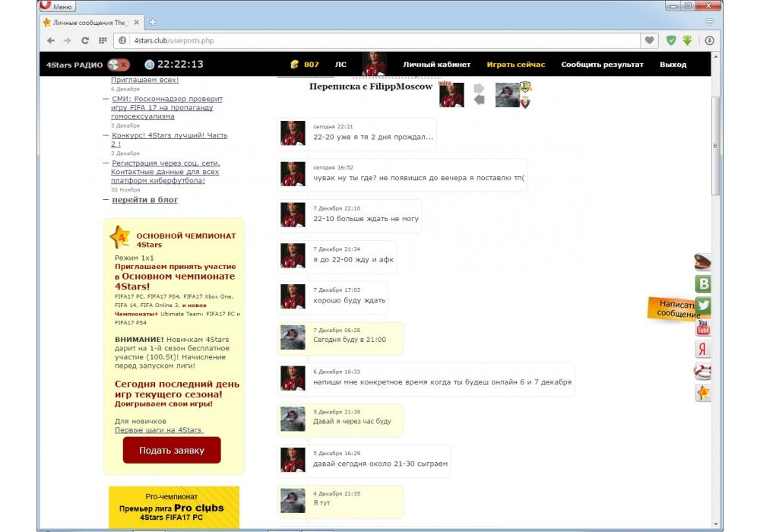Open the green download arrow extension

point(687,41)
